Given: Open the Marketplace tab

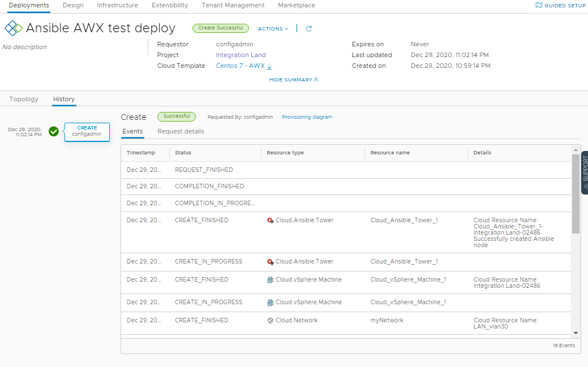Looking at the screenshot, I should point(296,5).
